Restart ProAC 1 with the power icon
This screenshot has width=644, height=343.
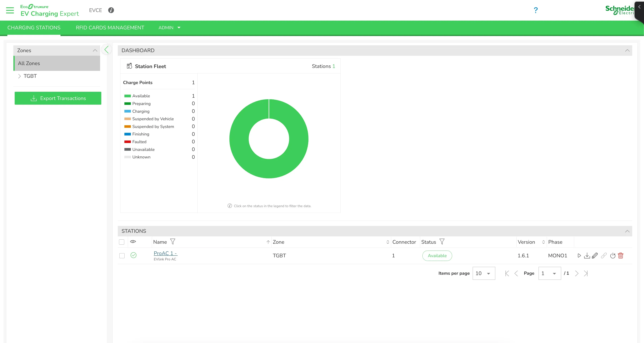click(x=612, y=256)
